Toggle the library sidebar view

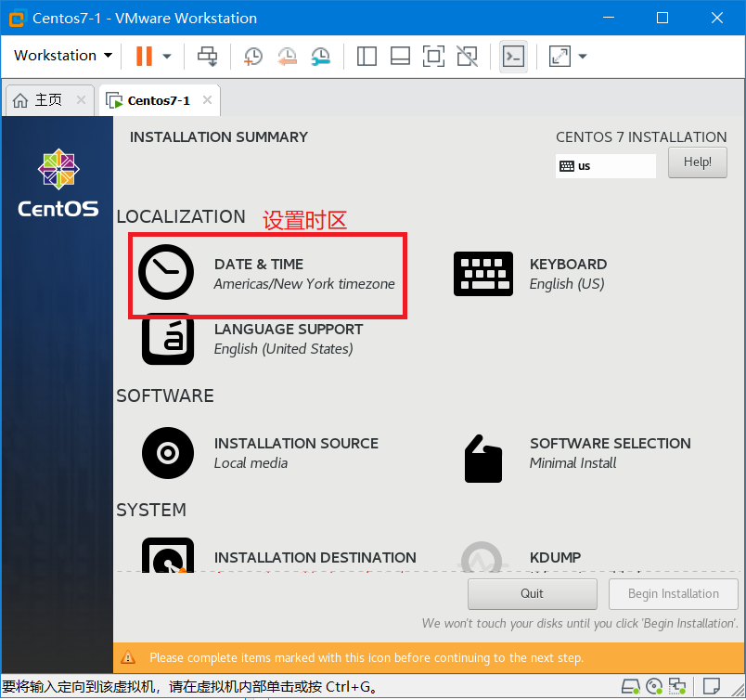(367, 56)
